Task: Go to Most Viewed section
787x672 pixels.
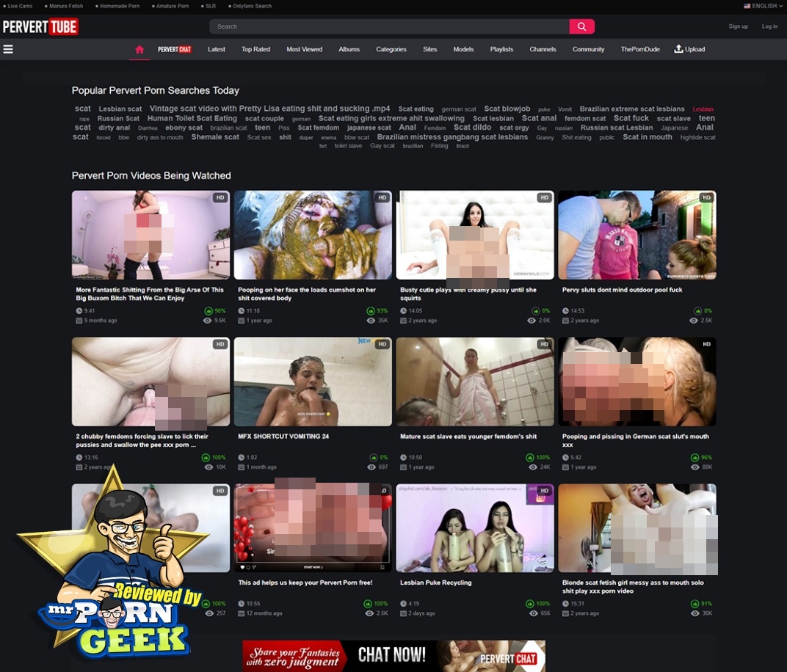Action: 305,49
